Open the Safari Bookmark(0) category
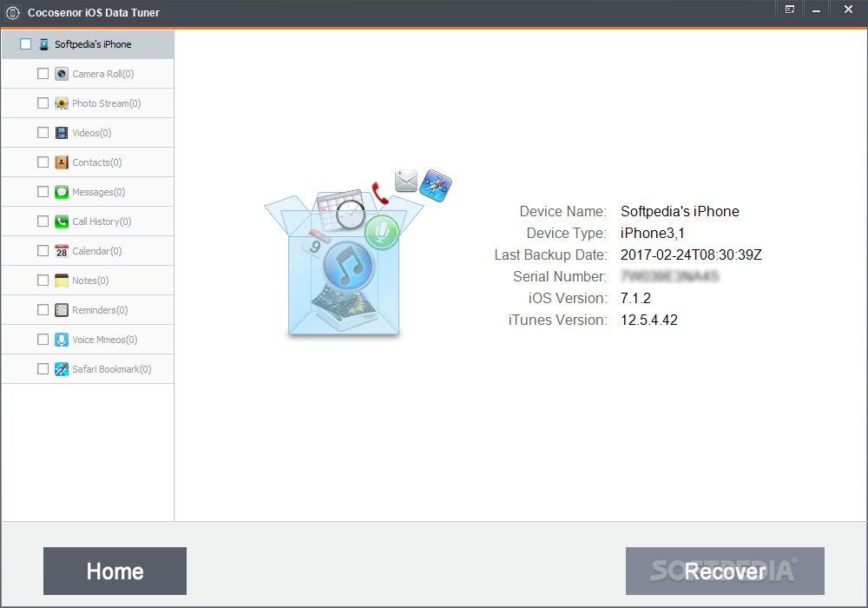The height and width of the screenshot is (608, 868). click(x=112, y=369)
